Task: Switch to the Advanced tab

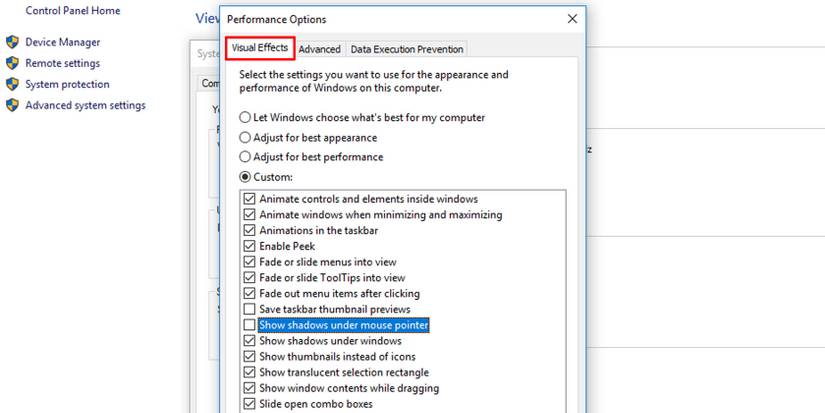Action: point(319,49)
